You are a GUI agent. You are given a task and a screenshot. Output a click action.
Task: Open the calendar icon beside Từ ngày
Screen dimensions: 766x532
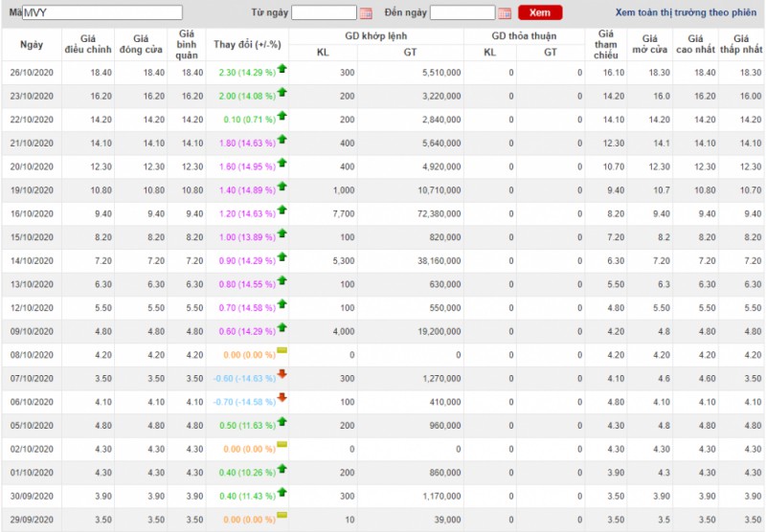click(366, 13)
